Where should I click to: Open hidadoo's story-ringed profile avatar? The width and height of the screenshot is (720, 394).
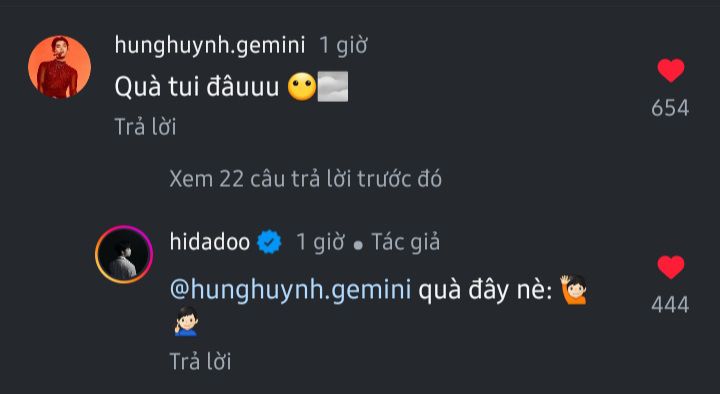click(124, 254)
